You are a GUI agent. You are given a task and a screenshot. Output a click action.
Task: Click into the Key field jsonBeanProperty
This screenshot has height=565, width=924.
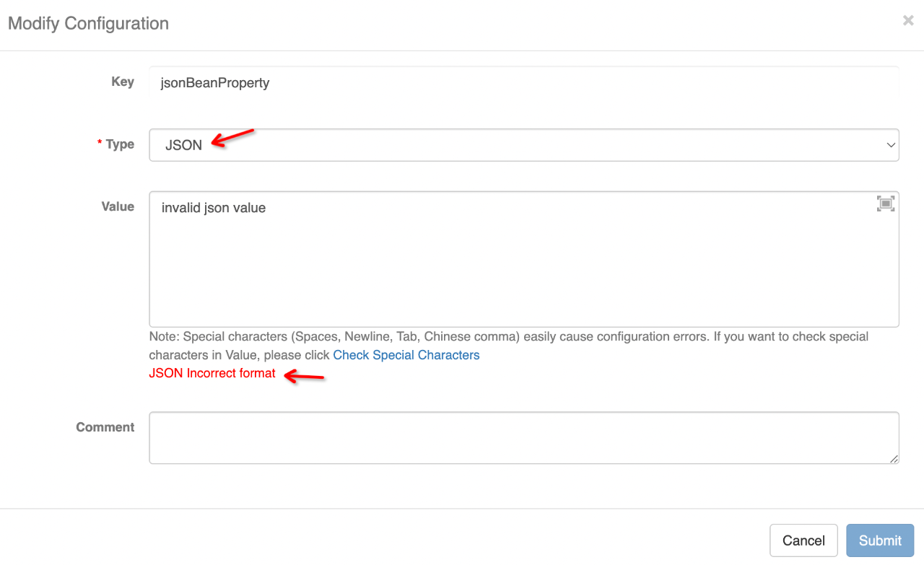(524, 83)
